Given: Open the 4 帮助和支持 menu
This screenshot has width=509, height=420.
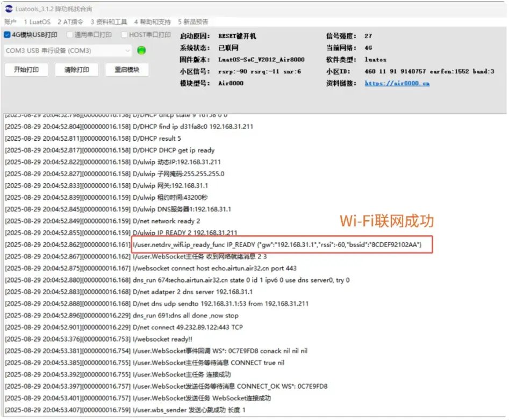Looking at the screenshot, I should point(152,21).
